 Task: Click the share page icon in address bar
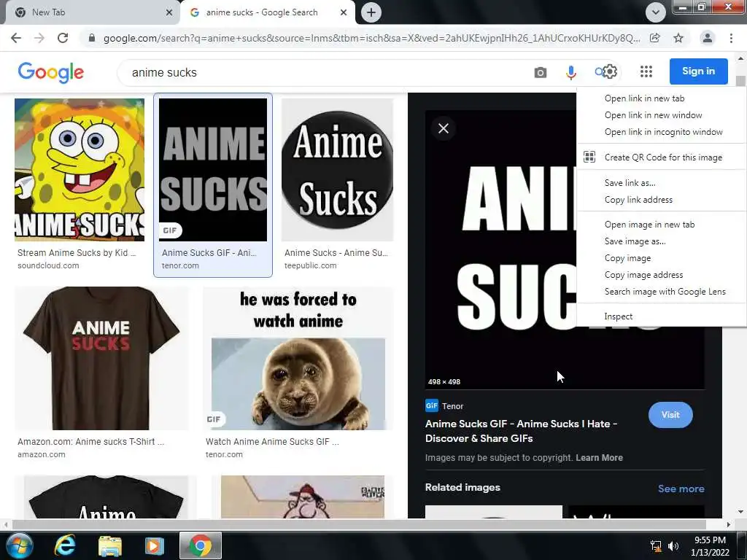point(655,38)
